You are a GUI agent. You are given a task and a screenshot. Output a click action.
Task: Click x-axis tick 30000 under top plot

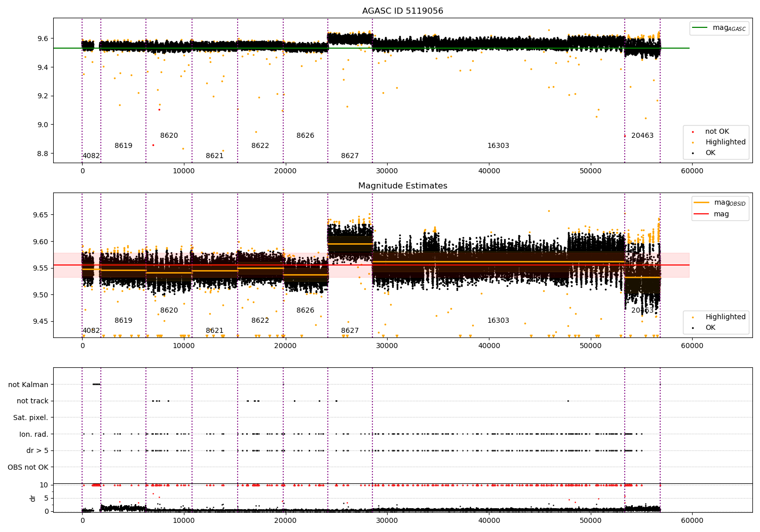pos(387,171)
